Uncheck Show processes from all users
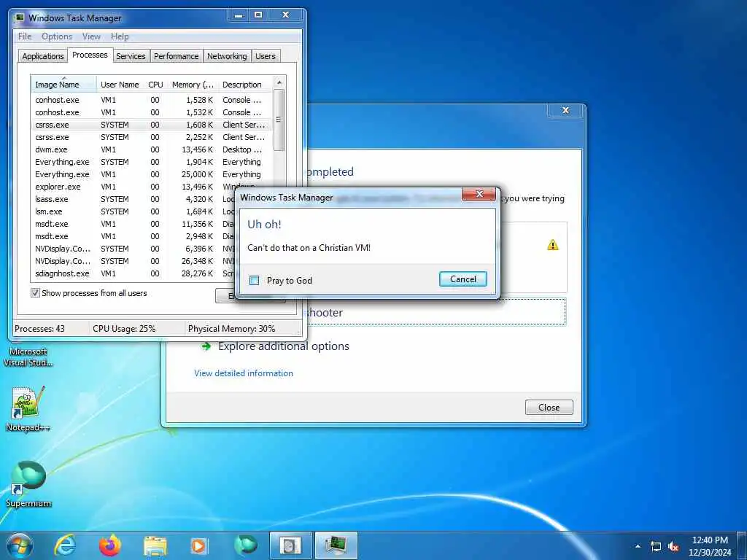This screenshot has width=747, height=560. [35, 293]
